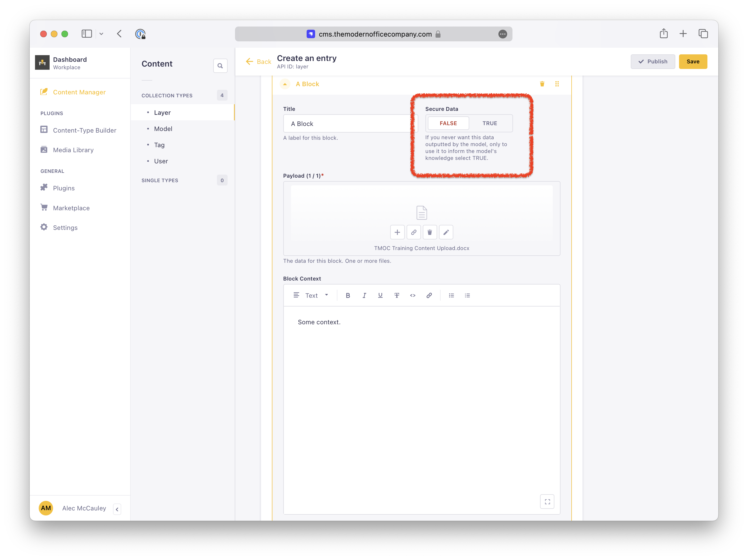Click the drag handle icon for A Block
The height and width of the screenshot is (560, 748).
[x=556, y=84]
